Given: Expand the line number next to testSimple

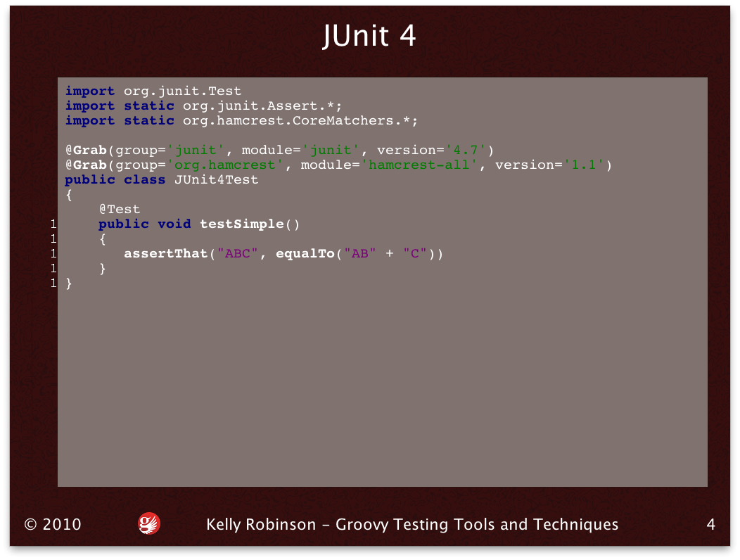Looking at the screenshot, I should [x=53, y=224].
